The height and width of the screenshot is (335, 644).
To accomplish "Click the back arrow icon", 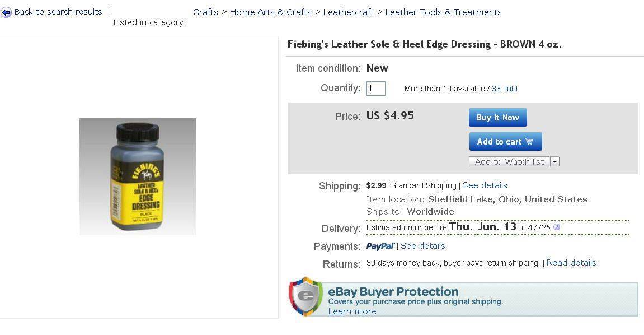I will pyautogui.click(x=6, y=12).
